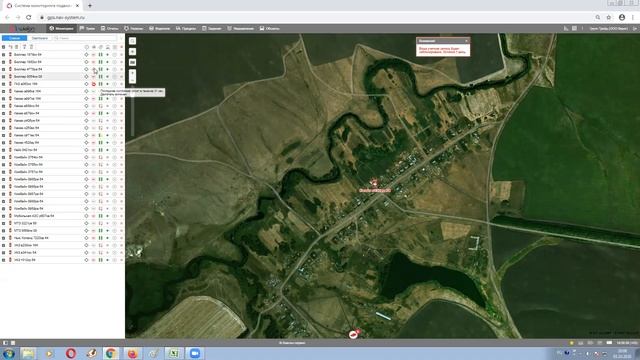Open Excel from the taskbar
Image resolution: width=640 pixels, height=360 pixels.
(x=174, y=353)
